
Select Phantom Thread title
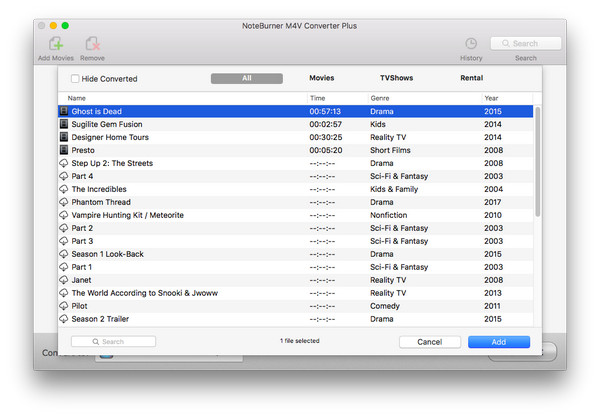tap(101, 202)
